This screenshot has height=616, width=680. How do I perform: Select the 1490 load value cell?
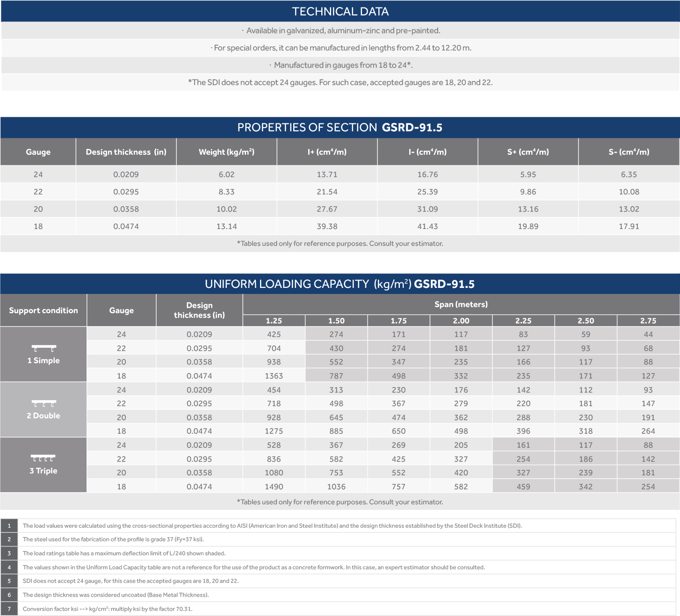tap(274, 487)
